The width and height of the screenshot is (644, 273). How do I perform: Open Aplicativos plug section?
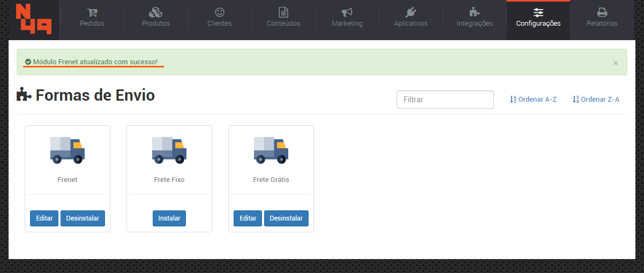tap(411, 18)
